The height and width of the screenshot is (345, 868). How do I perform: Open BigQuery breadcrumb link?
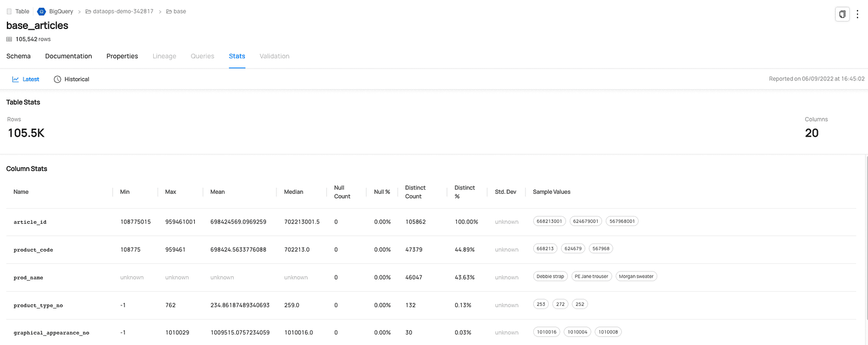point(61,11)
